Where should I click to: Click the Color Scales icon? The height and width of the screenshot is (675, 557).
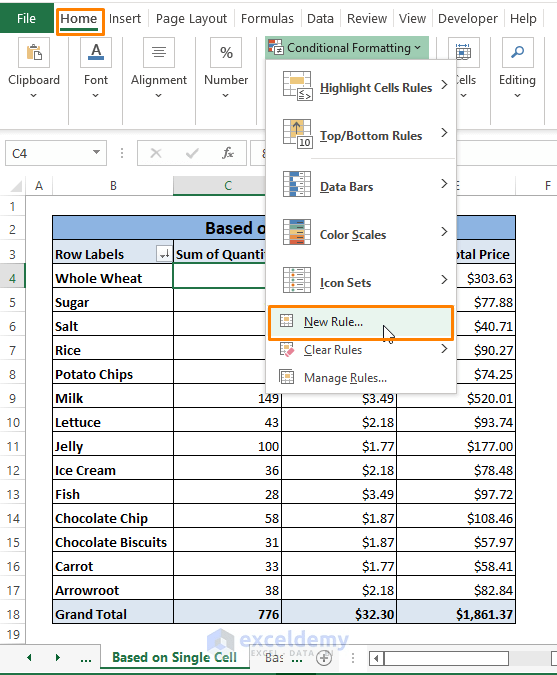click(x=297, y=232)
